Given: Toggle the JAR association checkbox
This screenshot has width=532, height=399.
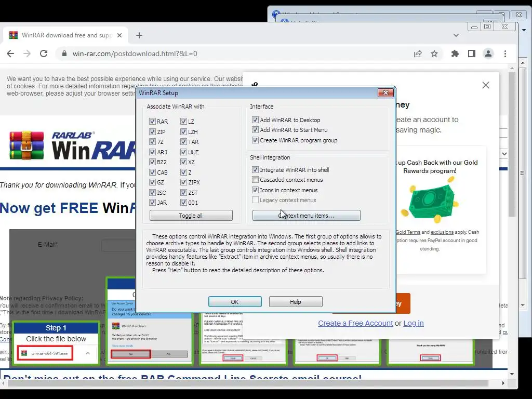Looking at the screenshot, I should coord(152,202).
